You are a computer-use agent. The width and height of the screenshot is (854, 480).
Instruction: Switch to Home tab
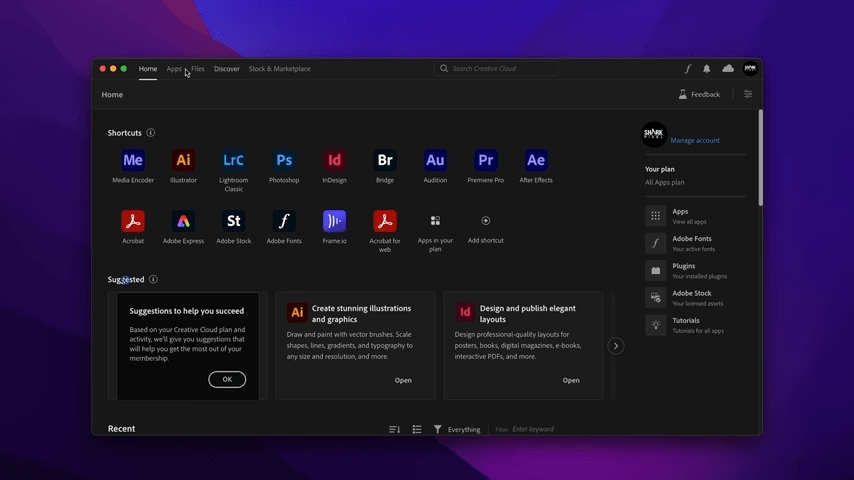(148, 69)
